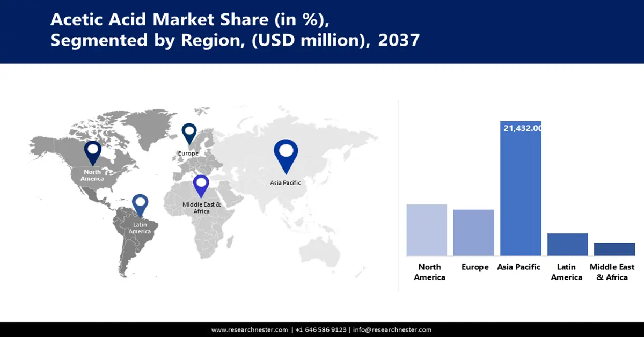Click the Latin America map pin
The height and width of the screenshot is (337, 644).
[x=140, y=205]
